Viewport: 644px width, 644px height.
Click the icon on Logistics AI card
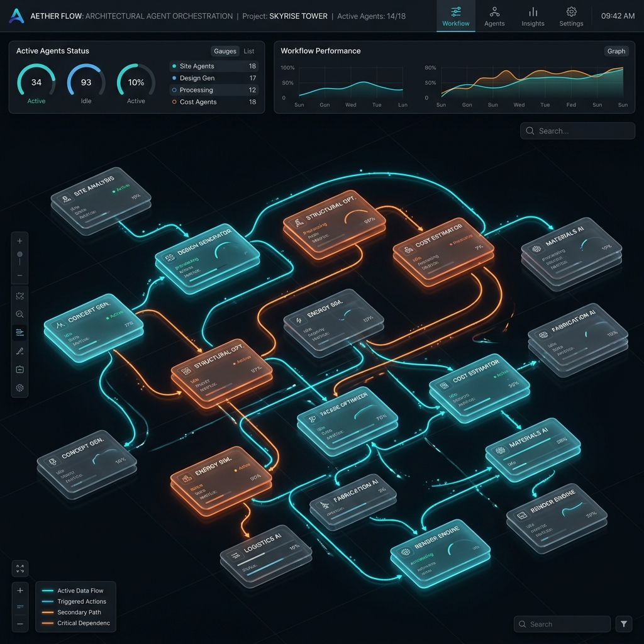tap(236, 556)
